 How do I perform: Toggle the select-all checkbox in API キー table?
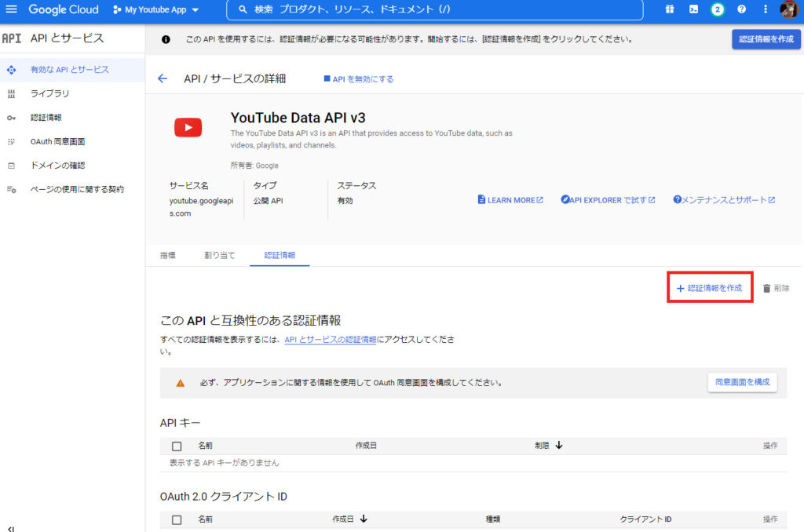pos(177,446)
